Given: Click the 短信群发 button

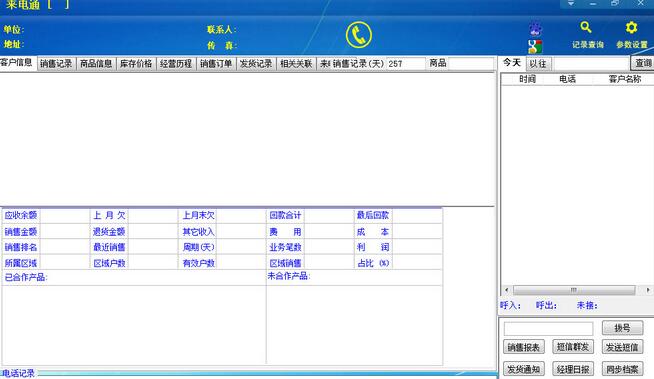Looking at the screenshot, I should 573,346.
